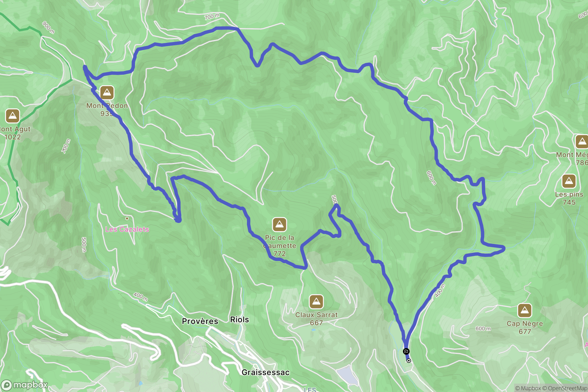Open the Mapbox logo link
Image resolution: width=588 pixels, height=392 pixels.
pyautogui.click(x=24, y=385)
